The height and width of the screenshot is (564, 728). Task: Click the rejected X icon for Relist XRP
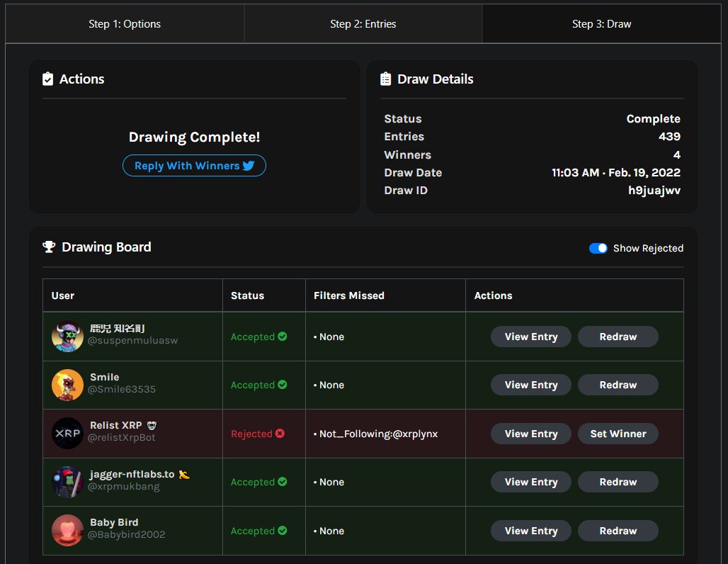click(x=280, y=434)
